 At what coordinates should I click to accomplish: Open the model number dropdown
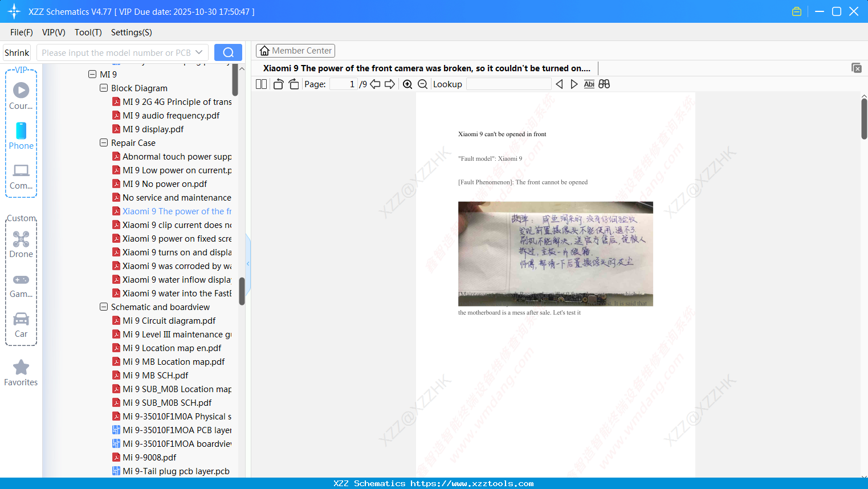pyautogui.click(x=199, y=52)
